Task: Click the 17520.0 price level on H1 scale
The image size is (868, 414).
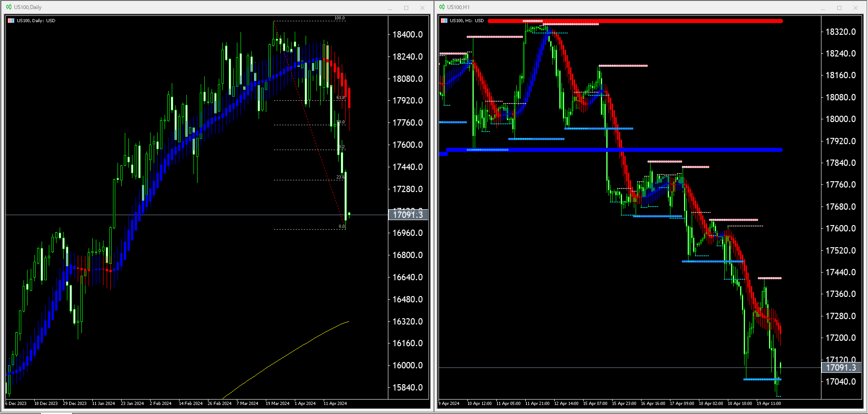Action: [x=841, y=250]
